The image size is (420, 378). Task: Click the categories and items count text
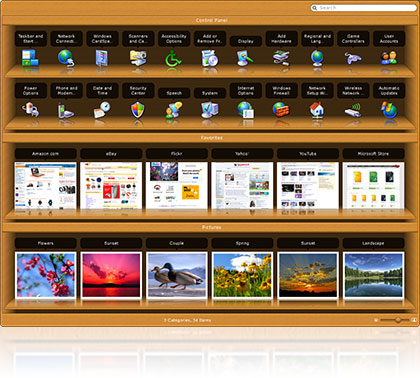tap(187, 320)
